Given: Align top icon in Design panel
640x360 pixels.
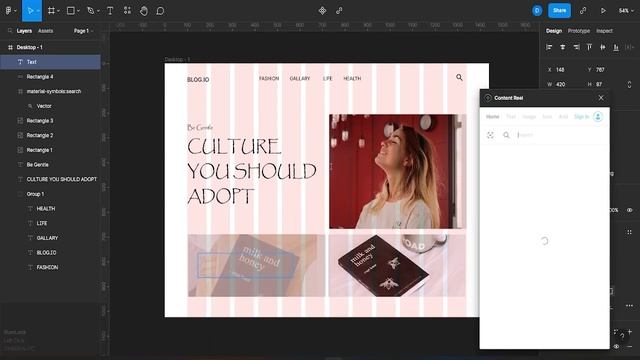Looking at the screenshot, I should tap(589, 47).
